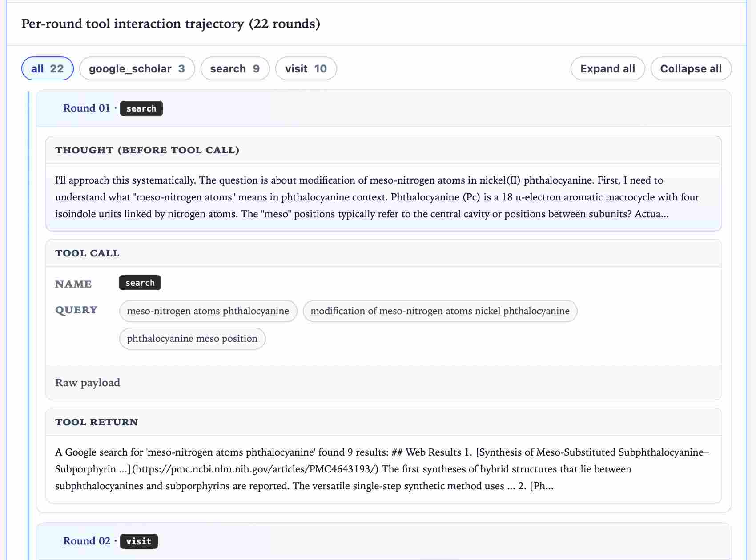Click the TOOL CALL section header
Image resolution: width=756 pixels, height=560 pixels.
pyautogui.click(x=87, y=253)
